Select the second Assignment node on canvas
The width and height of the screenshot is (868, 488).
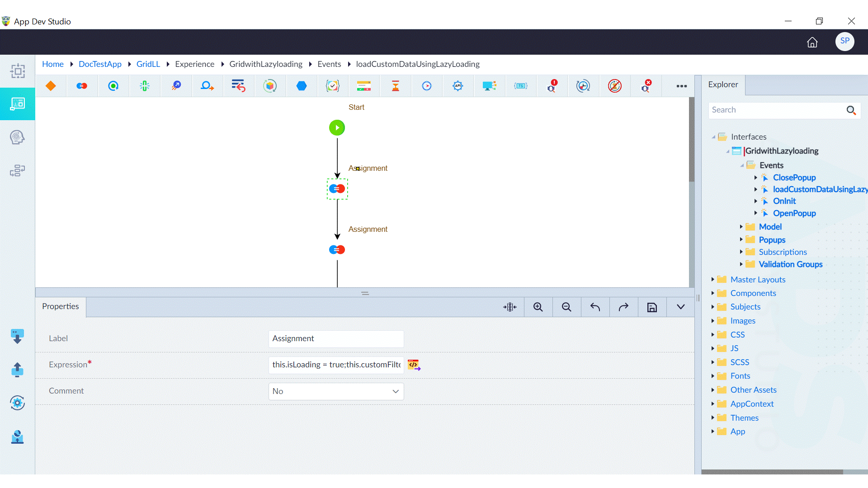pyautogui.click(x=337, y=250)
